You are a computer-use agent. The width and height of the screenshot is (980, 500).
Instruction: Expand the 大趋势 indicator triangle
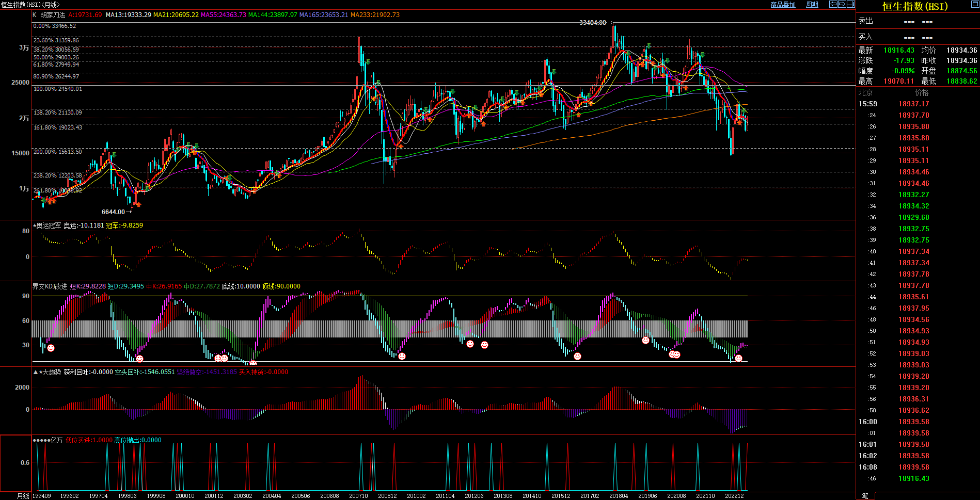[35, 372]
